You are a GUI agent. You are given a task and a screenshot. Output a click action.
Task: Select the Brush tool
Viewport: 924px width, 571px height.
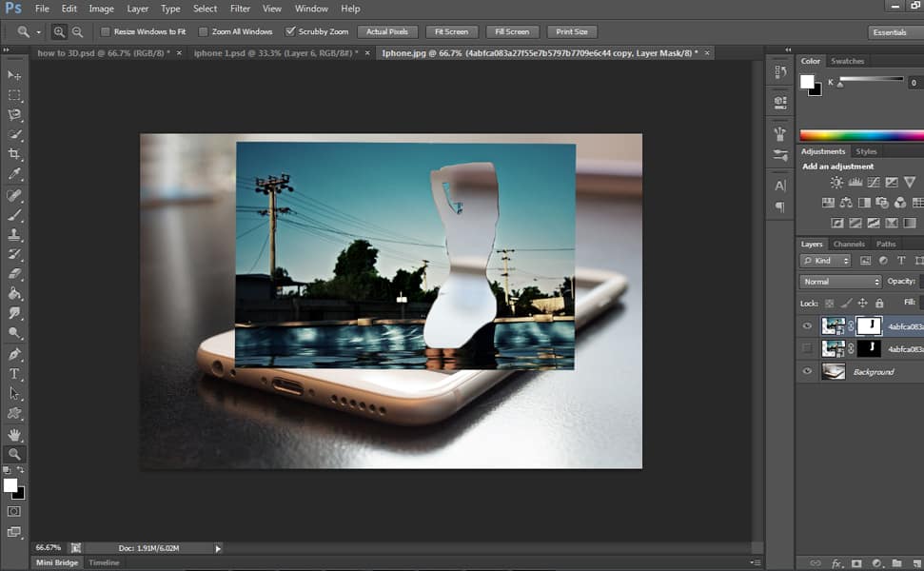[14, 214]
